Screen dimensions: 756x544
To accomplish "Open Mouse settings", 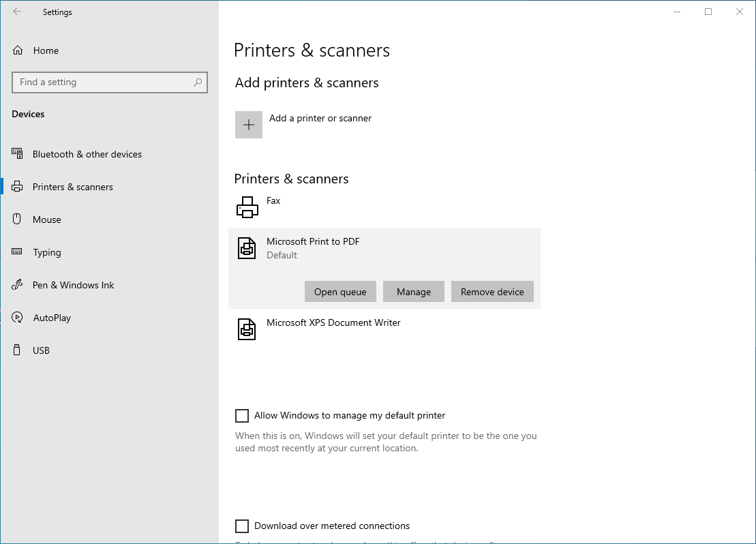I will [x=47, y=220].
